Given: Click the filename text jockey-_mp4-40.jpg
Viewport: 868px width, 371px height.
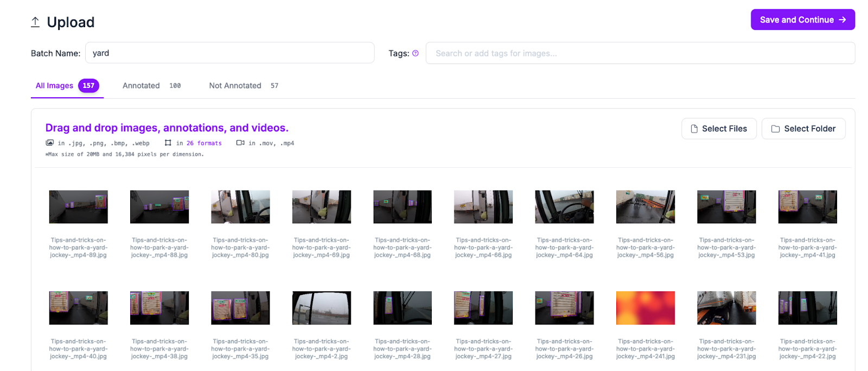Looking at the screenshot, I should coord(79,356).
